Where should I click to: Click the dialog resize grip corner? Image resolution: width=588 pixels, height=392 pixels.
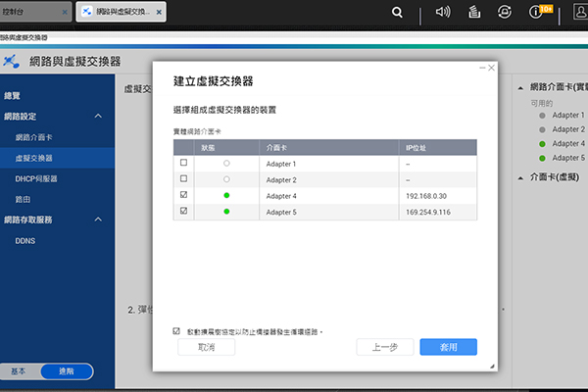tap(492, 367)
